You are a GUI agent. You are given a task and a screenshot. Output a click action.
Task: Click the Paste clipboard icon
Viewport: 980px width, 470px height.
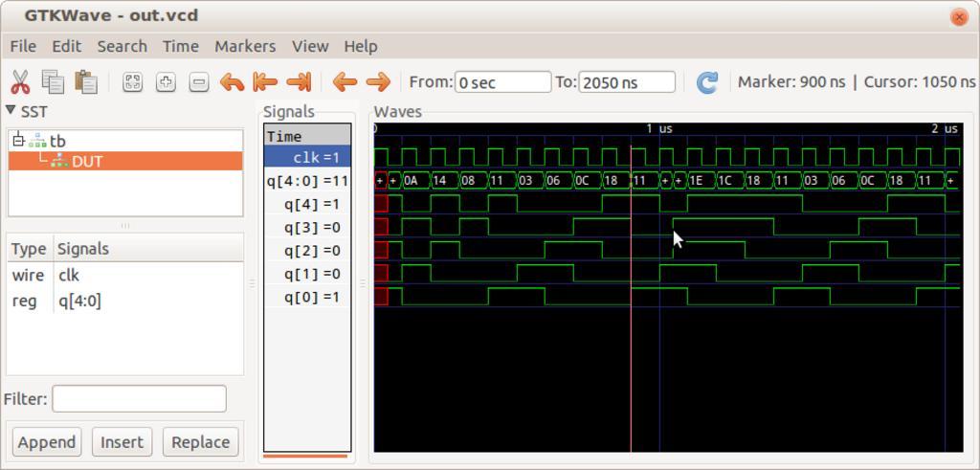tap(86, 82)
